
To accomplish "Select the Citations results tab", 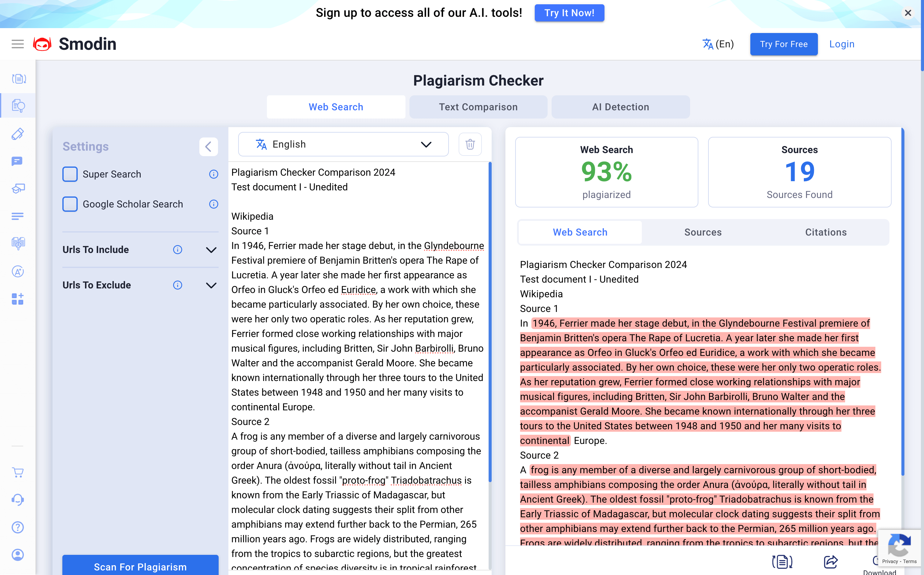I will coord(826,232).
